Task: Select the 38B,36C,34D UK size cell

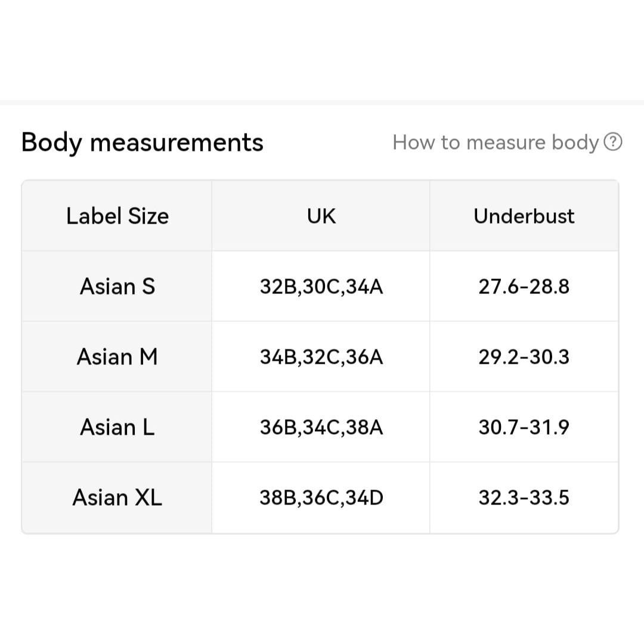Action: pyautogui.click(x=321, y=497)
